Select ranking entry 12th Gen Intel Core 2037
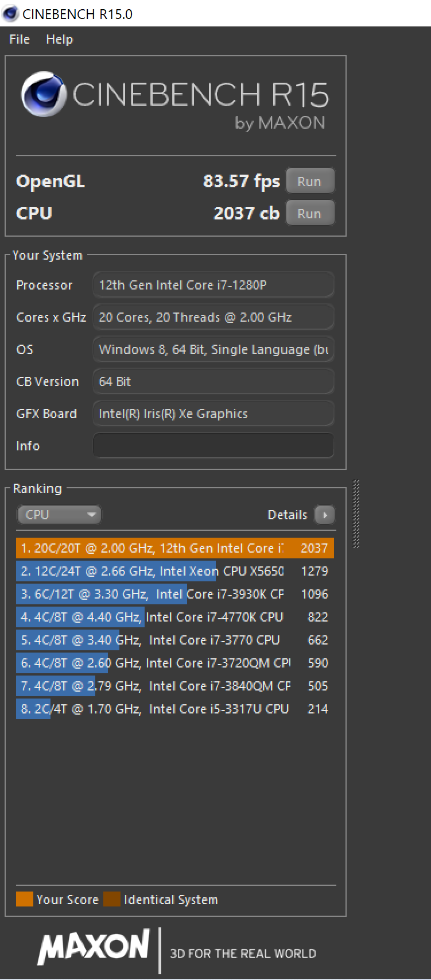 (x=175, y=548)
